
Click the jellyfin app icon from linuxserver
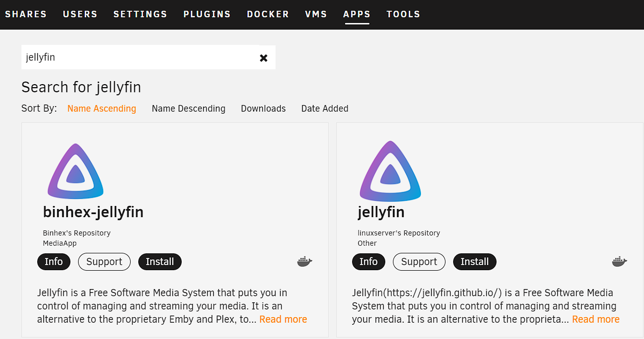[x=390, y=172]
